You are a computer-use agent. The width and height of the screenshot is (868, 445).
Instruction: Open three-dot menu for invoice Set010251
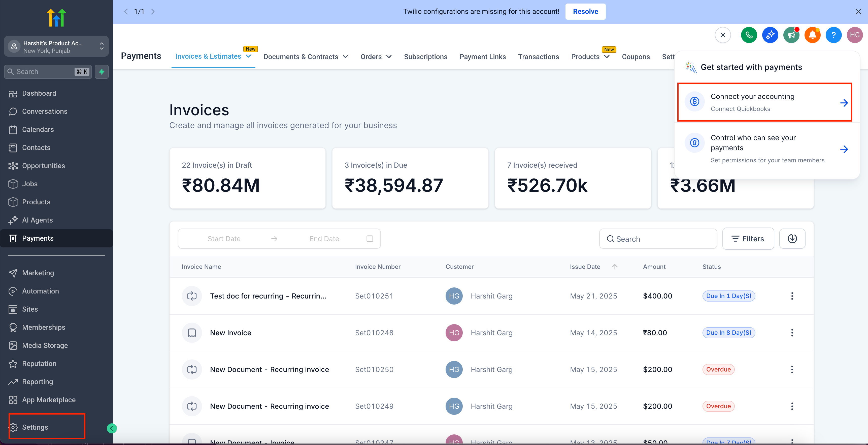coord(792,296)
